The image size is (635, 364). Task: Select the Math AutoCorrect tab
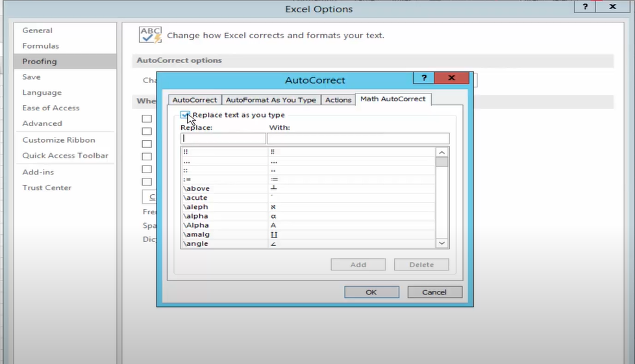click(x=393, y=99)
